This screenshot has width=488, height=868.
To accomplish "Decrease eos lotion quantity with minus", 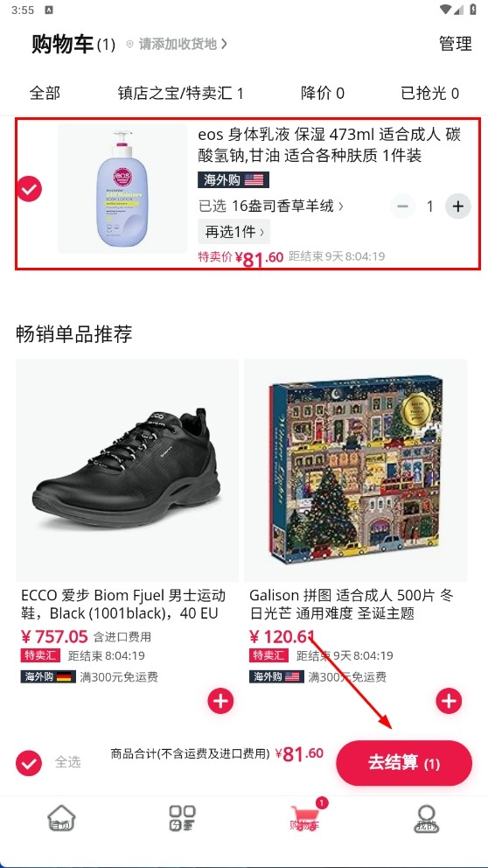I will pos(403,206).
